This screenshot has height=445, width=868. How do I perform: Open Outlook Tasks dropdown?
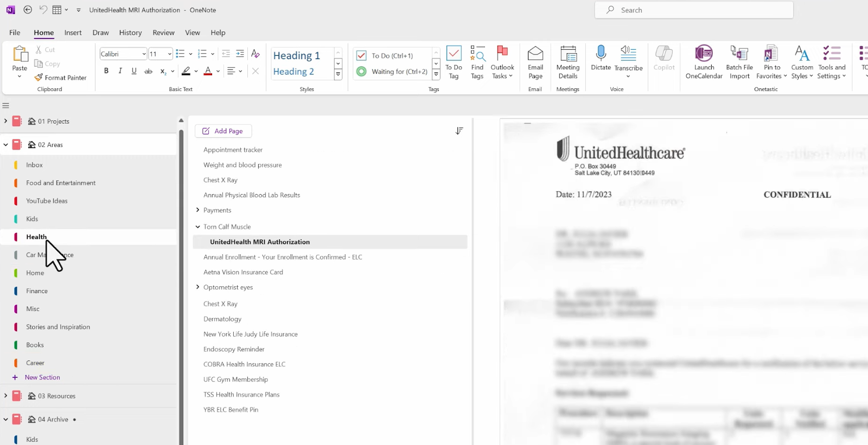click(x=502, y=63)
